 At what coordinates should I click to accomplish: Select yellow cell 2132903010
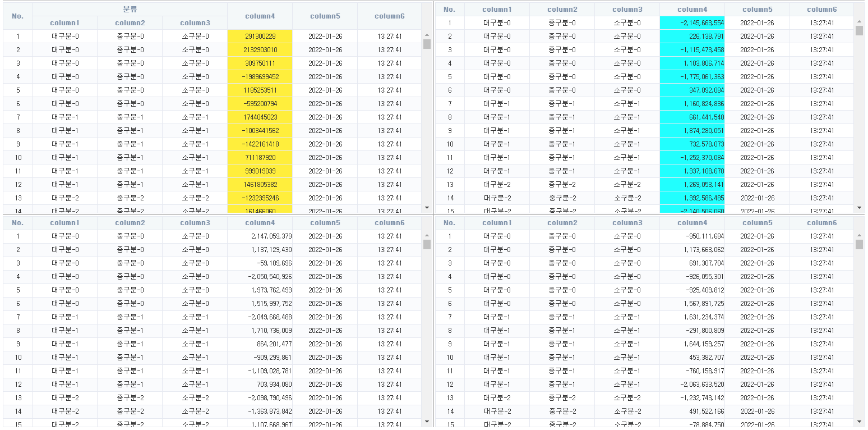coord(260,50)
